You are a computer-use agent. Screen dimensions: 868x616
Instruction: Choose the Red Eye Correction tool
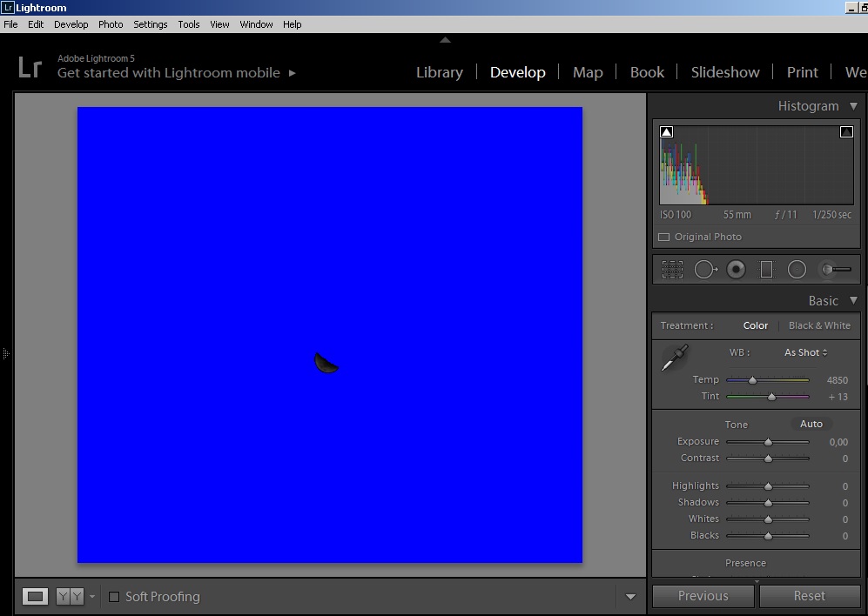pos(737,270)
